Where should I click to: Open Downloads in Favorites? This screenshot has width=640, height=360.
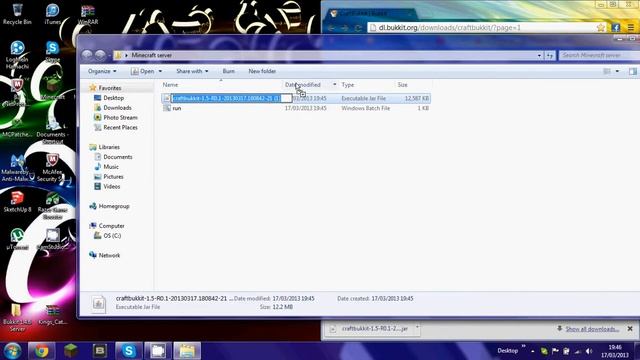click(117, 108)
